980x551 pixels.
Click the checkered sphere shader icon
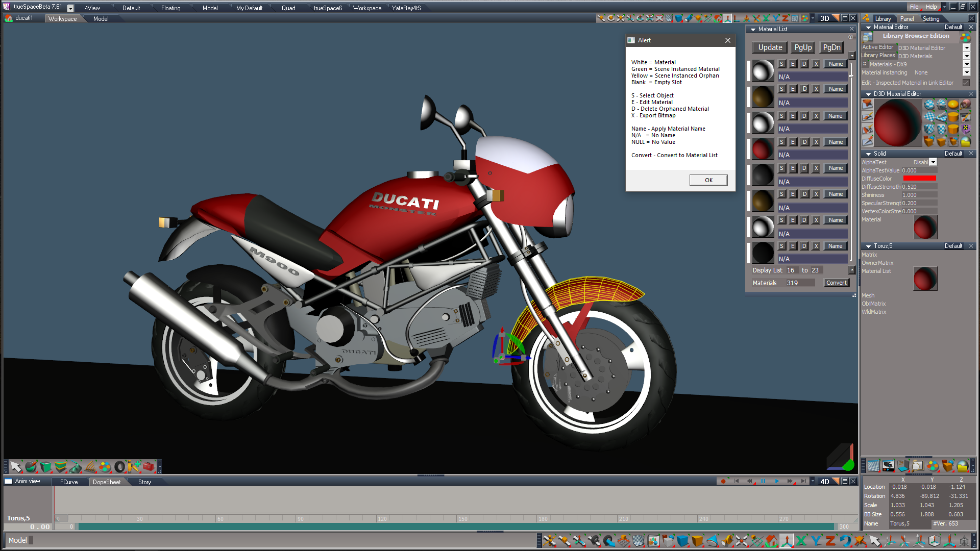pyautogui.click(x=929, y=105)
